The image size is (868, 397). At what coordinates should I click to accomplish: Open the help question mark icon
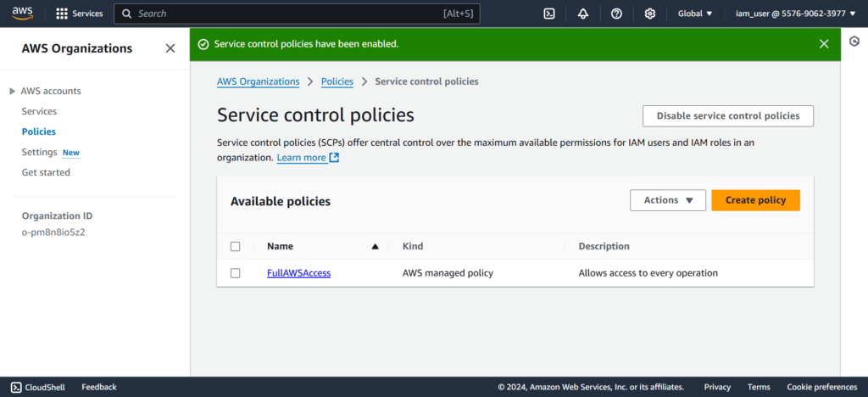point(616,14)
